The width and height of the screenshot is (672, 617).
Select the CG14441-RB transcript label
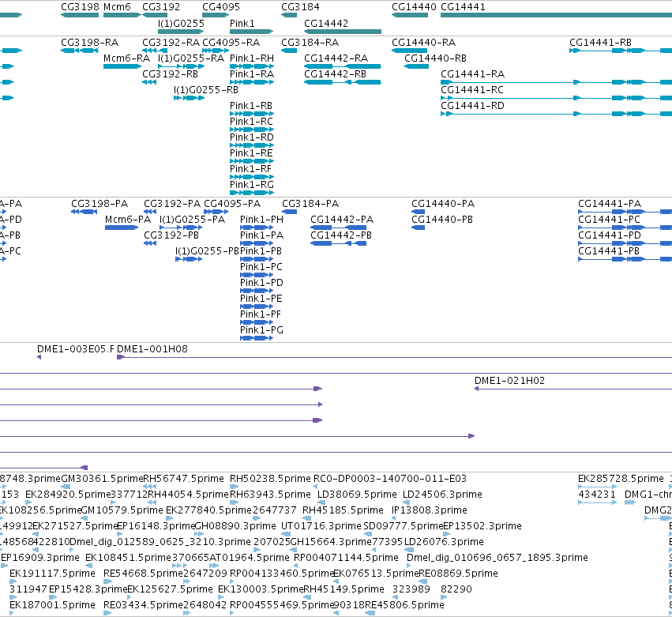[x=600, y=42]
